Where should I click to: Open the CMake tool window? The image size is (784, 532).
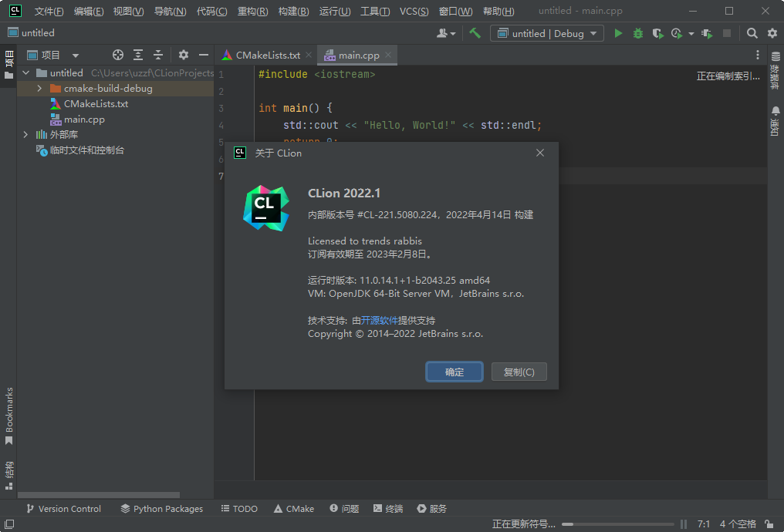coord(294,509)
